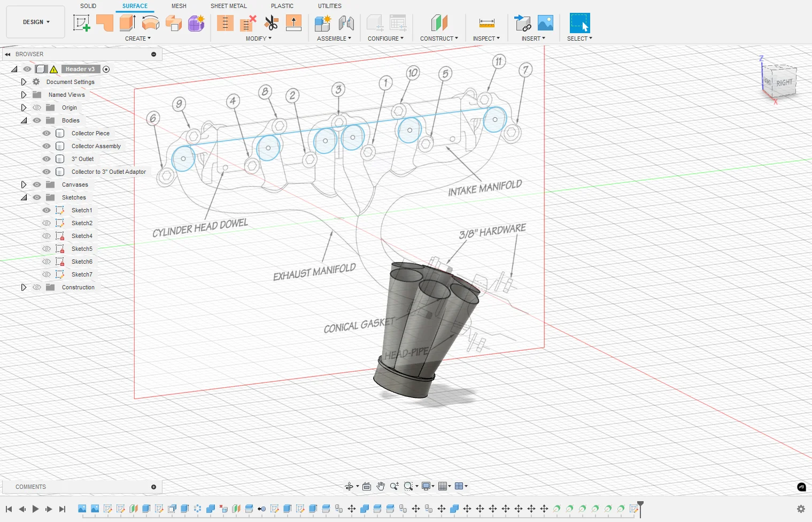This screenshot has width=812, height=522.
Task: Switch to the SOLID tab
Action: pos(88,6)
